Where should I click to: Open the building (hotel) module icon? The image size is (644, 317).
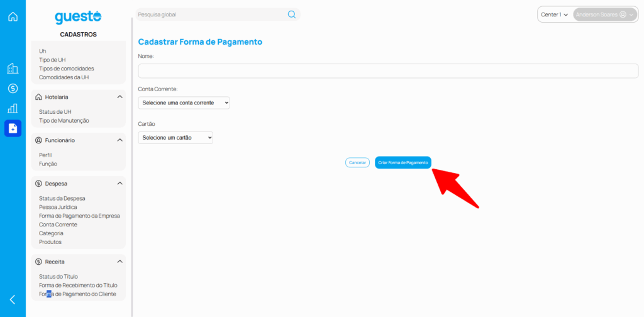[13, 69]
